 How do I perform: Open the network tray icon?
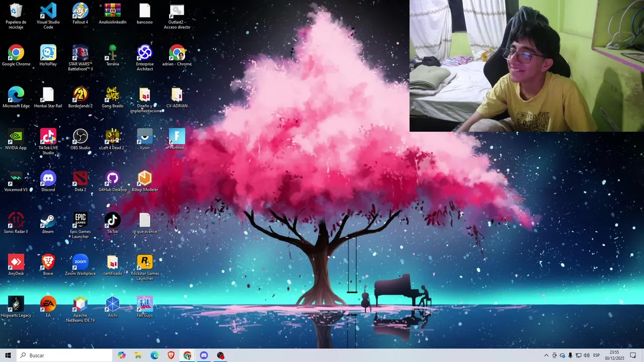[579, 355]
